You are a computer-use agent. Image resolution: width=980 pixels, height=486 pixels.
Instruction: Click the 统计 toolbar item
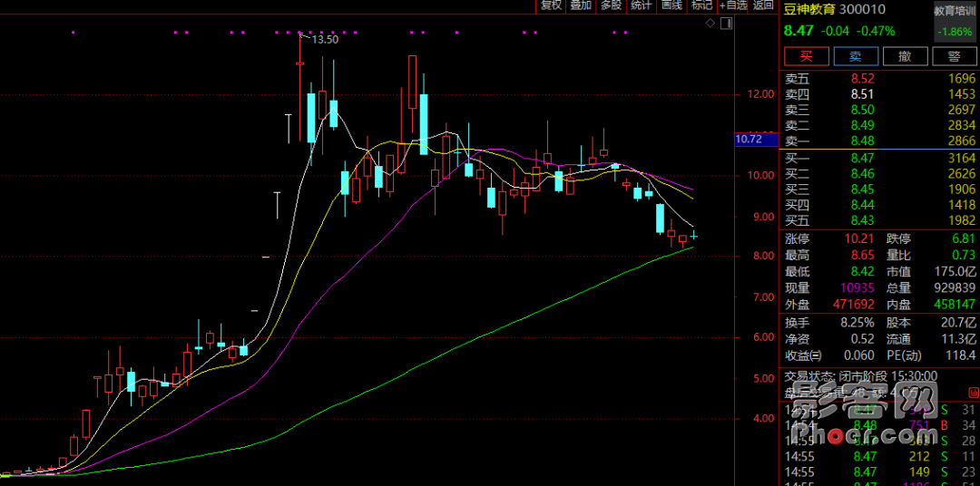click(x=642, y=5)
